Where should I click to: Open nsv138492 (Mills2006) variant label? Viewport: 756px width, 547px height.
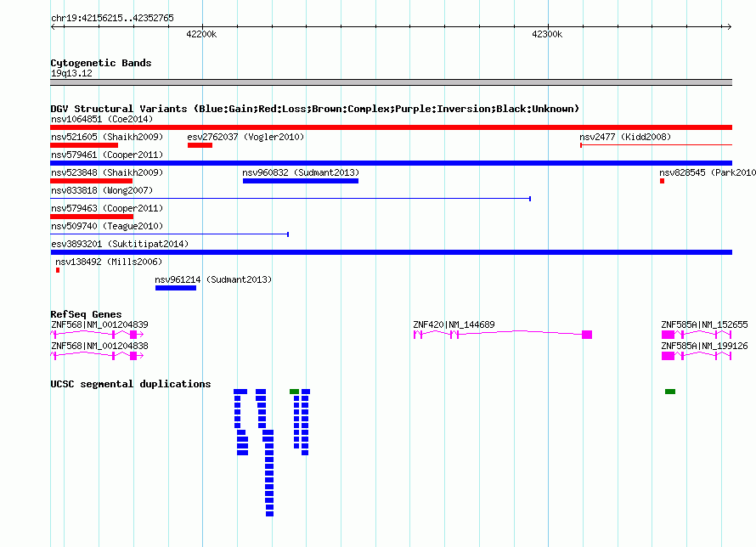(x=109, y=262)
